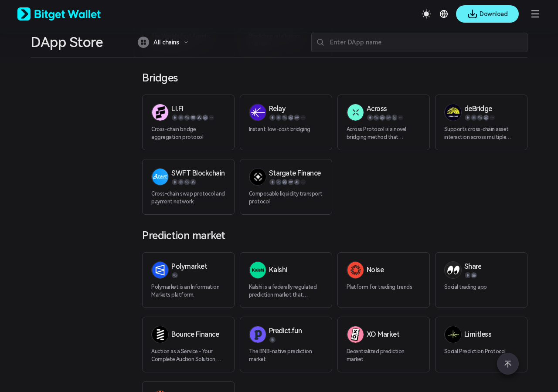Open the LI.FI app icon

pos(160,112)
